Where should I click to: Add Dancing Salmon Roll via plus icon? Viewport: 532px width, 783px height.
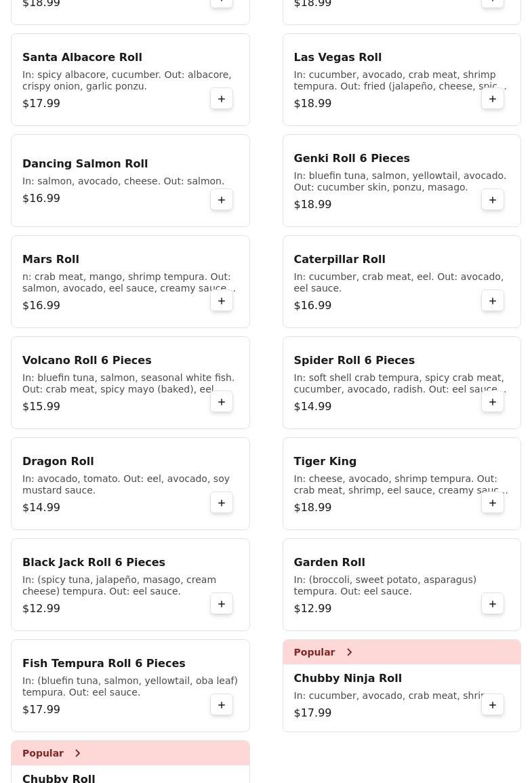[222, 200]
